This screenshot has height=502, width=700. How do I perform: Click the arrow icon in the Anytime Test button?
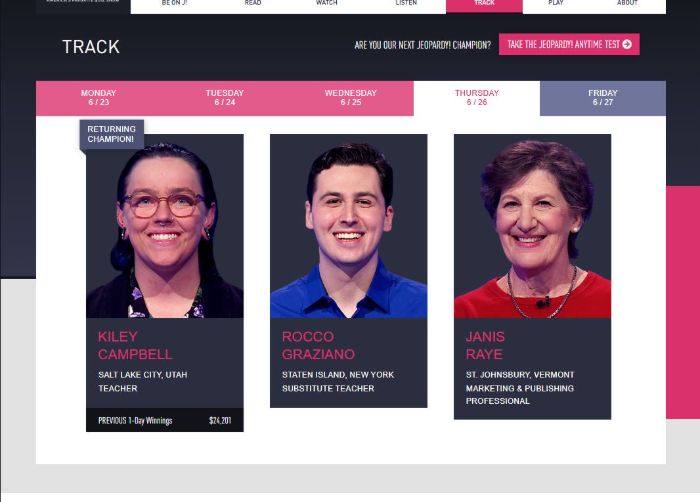point(627,44)
